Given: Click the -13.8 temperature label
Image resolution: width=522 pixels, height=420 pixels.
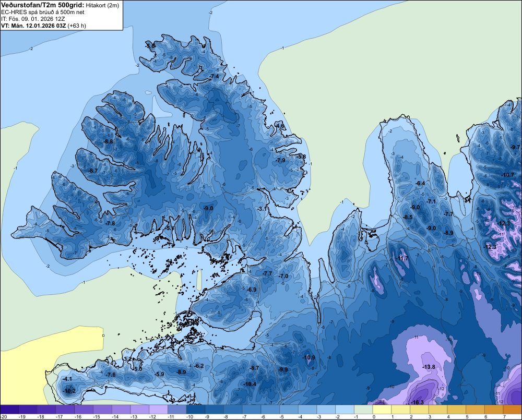Looking at the screenshot, I should (x=429, y=367).
